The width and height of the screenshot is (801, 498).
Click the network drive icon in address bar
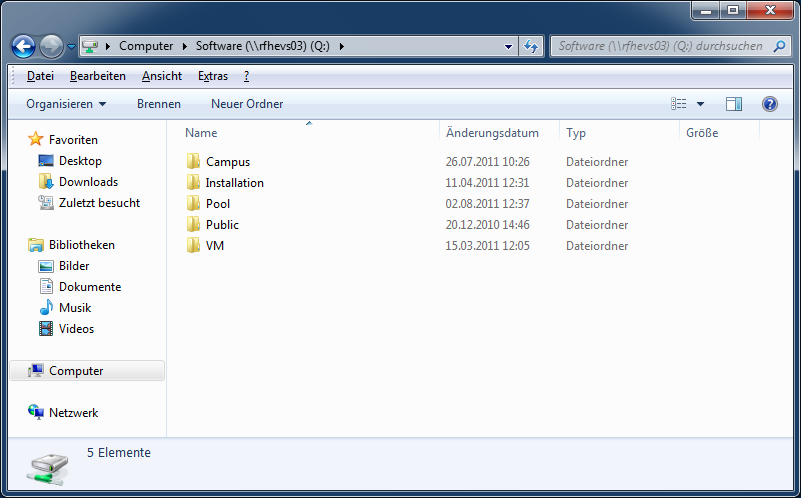click(90, 46)
